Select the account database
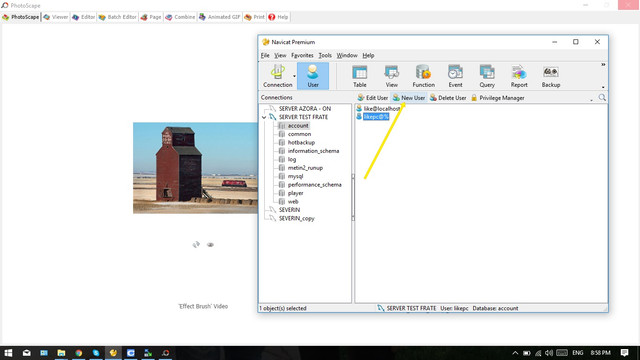640x360 pixels. point(298,126)
